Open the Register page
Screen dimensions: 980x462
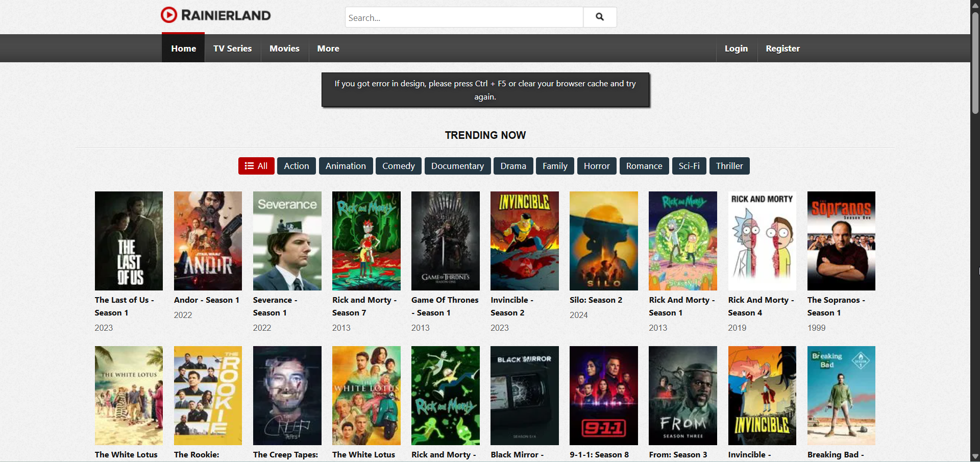click(782, 48)
